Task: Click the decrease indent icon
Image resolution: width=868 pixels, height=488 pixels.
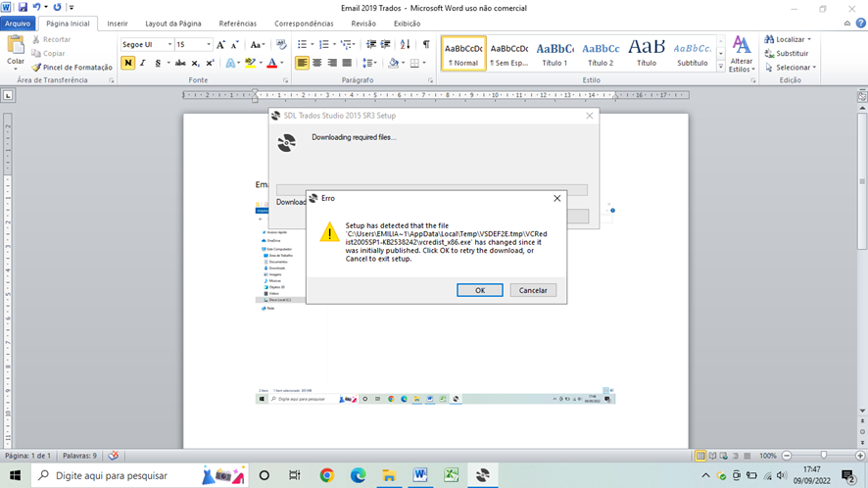Action: pos(371,44)
